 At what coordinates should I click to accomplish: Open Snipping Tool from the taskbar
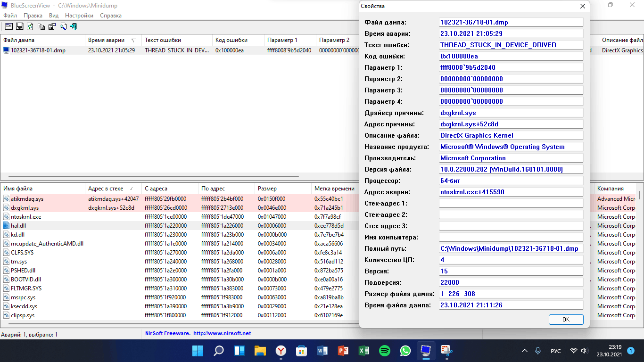(446, 351)
